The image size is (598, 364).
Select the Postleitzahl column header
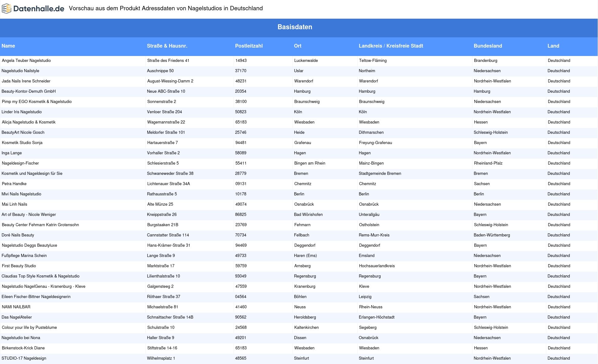[x=249, y=46]
